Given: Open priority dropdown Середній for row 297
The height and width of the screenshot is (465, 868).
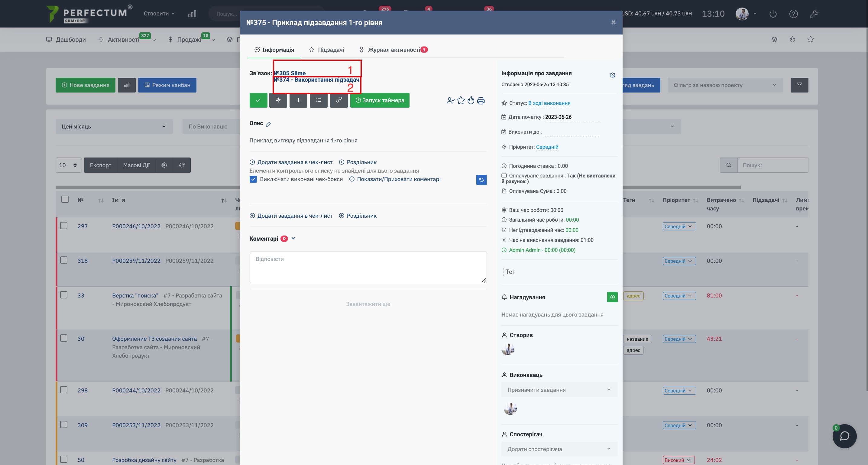Looking at the screenshot, I should (679, 226).
